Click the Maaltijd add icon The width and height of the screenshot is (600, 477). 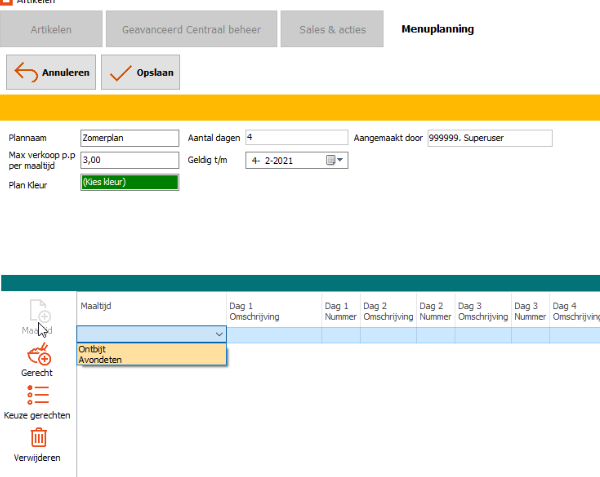click(38, 311)
